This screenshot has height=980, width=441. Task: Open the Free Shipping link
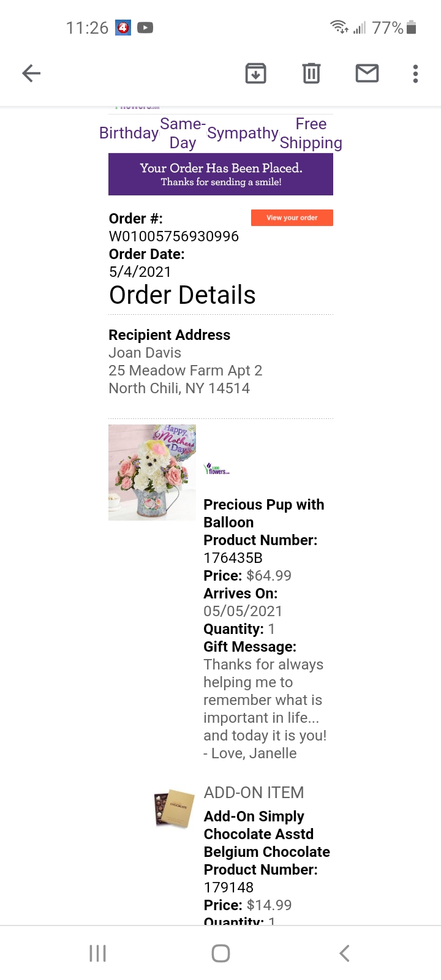pos(311,133)
